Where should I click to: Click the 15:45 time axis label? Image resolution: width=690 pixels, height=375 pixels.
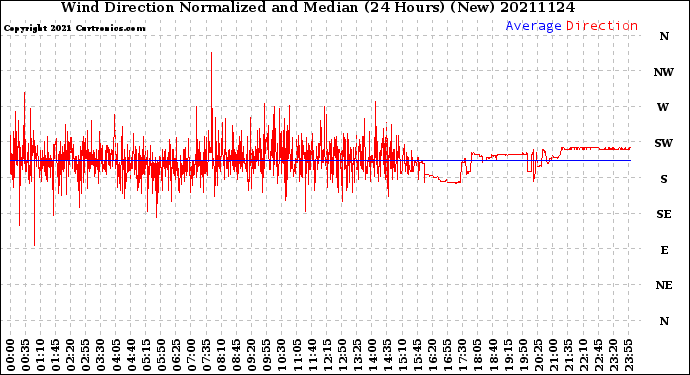(x=417, y=355)
